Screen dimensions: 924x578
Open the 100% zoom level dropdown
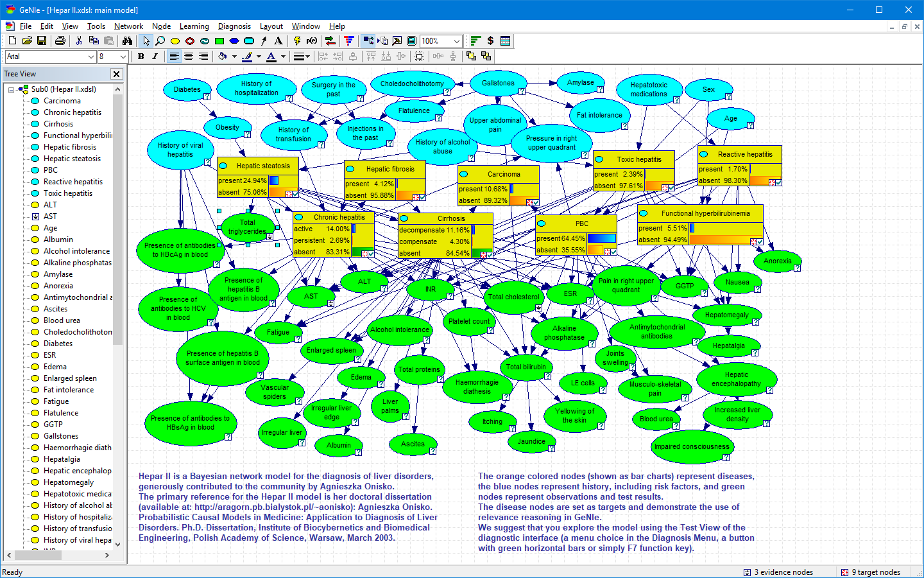pyautogui.click(x=457, y=40)
